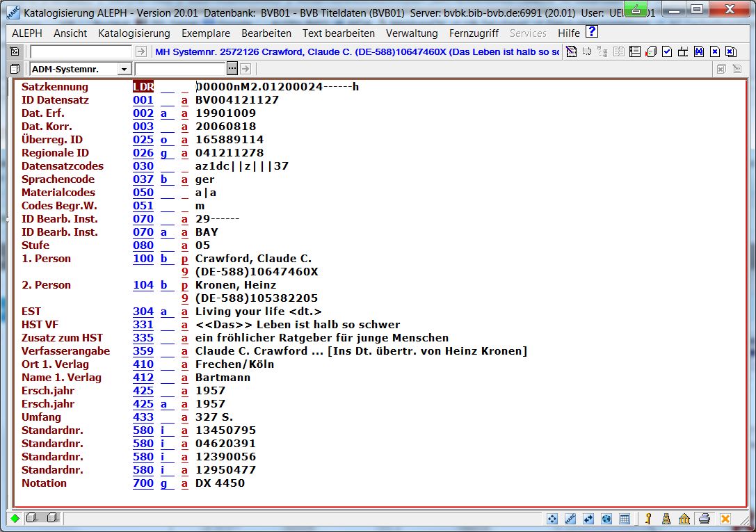This screenshot has height=532, width=756.
Task: Click the orange X icon in status bar
Action: click(x=725, y=518)
